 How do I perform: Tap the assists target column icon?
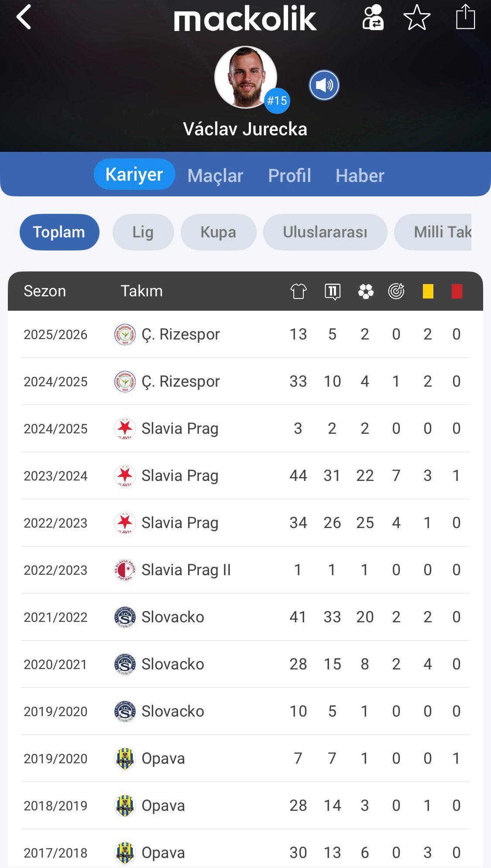[396, 291]
